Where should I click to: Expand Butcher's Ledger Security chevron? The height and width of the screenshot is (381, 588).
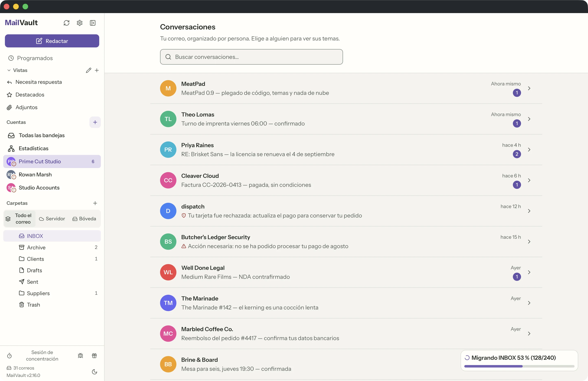(x=529, y=242)
